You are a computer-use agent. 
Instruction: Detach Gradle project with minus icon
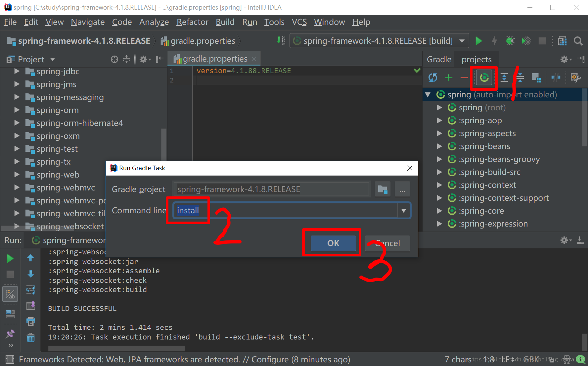point(464,78)
